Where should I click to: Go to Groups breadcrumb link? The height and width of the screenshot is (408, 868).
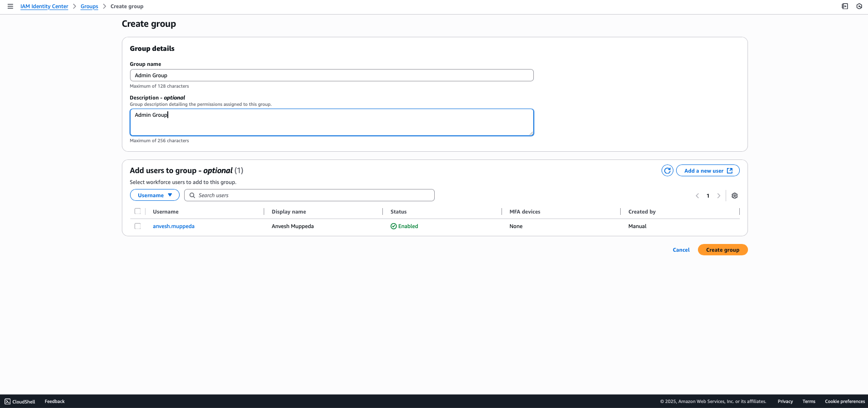point(89,6)
